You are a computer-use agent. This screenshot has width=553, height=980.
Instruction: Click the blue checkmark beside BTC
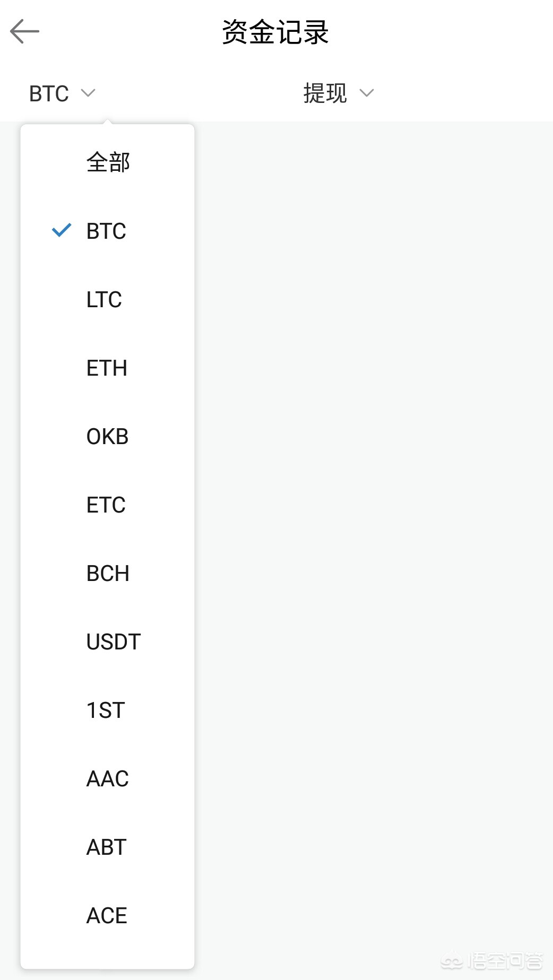62,230
